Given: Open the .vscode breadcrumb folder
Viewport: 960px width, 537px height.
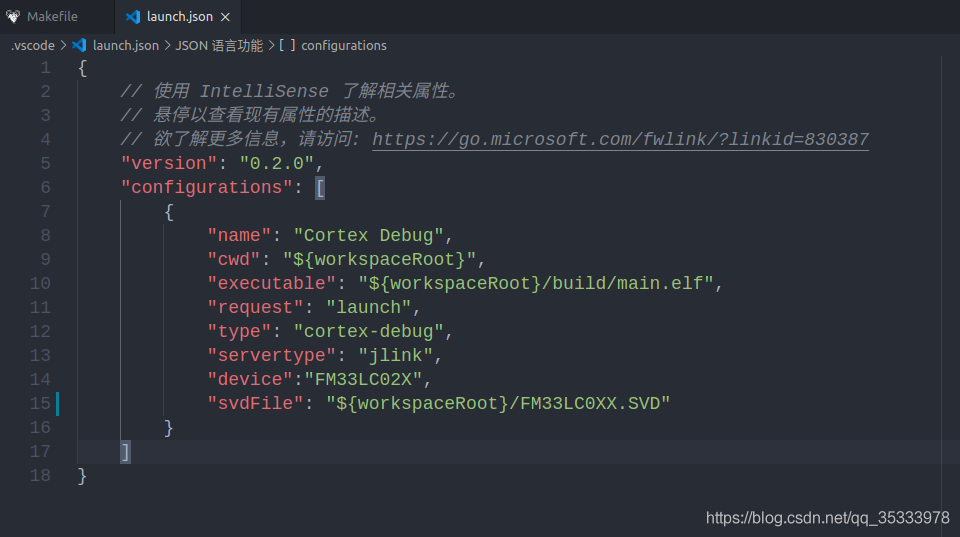Looking at the screenshot, I should click(x=32, y=45).
